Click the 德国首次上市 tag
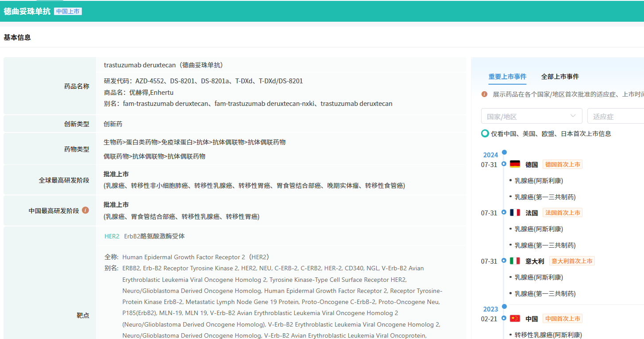644x339 pixels. point(562,164)
